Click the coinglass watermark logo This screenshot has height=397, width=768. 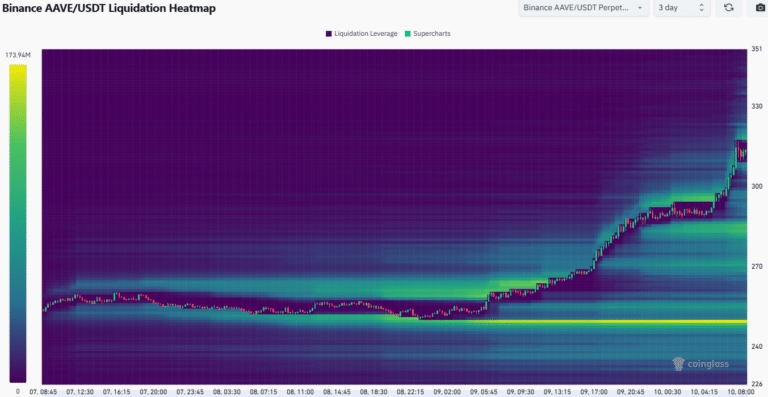700,364
